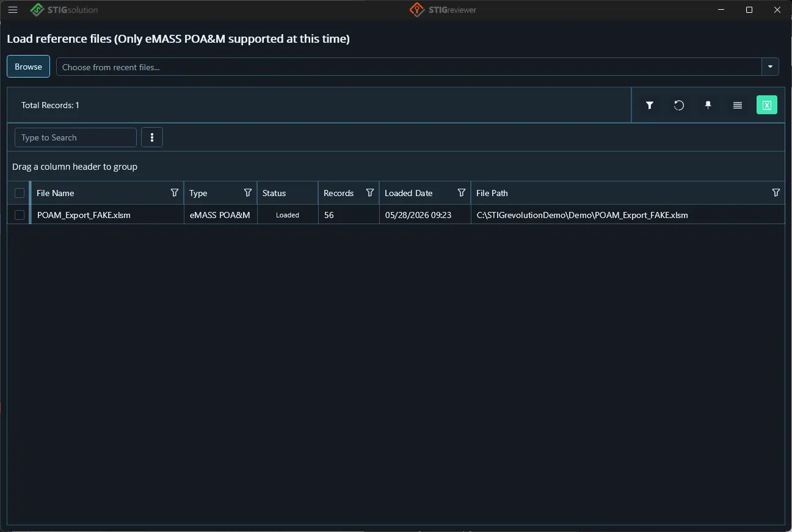Click the STIGsolution logo
This screenshot has height=532, width=792.
[64, 10]
